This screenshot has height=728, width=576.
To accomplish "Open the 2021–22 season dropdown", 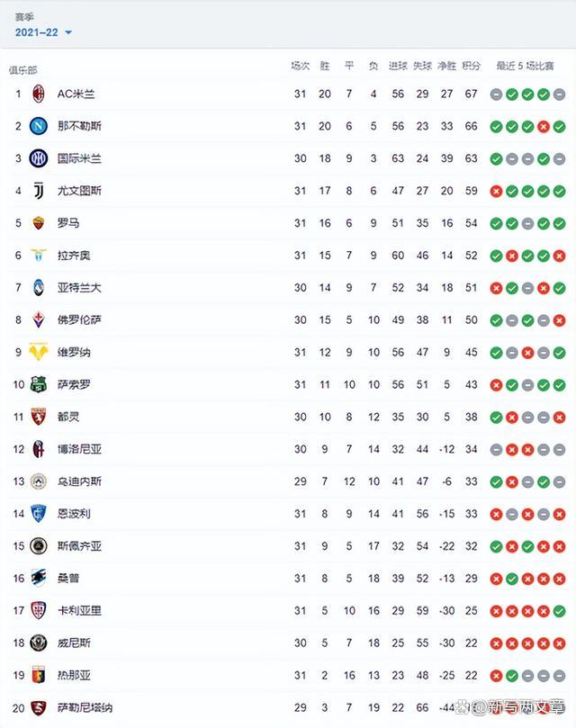I will 44,32.
